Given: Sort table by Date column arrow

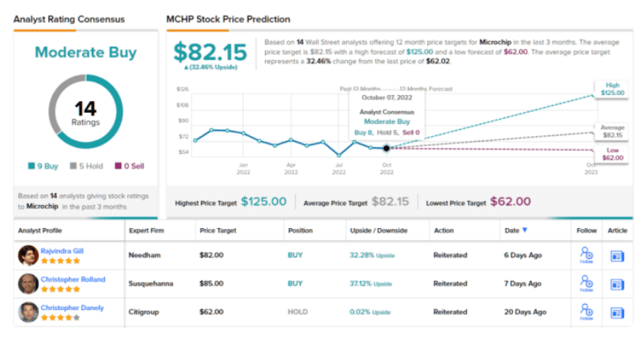Looking at the screenshot, I should click(x=525, y=230).
